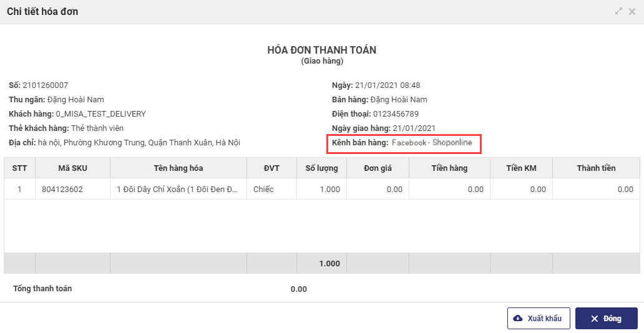
Task: Click the X icon on Đóng button
Action: tap(595, 319)
